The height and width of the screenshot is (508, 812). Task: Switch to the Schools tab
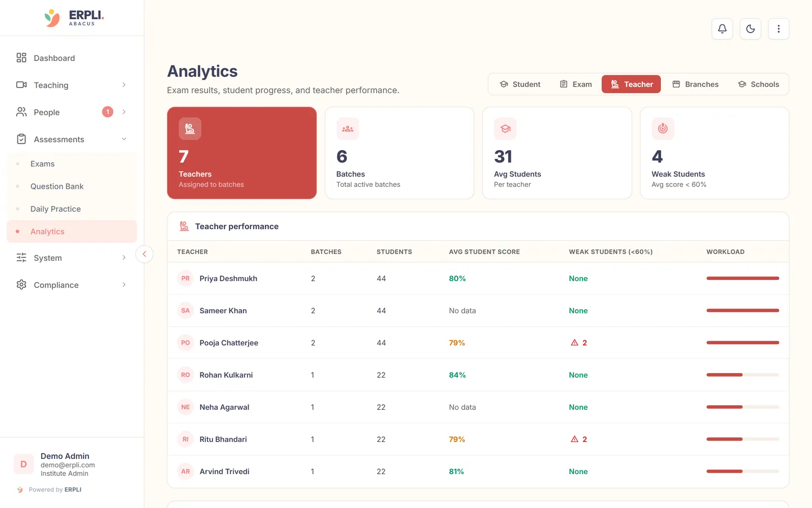[758, 84]
